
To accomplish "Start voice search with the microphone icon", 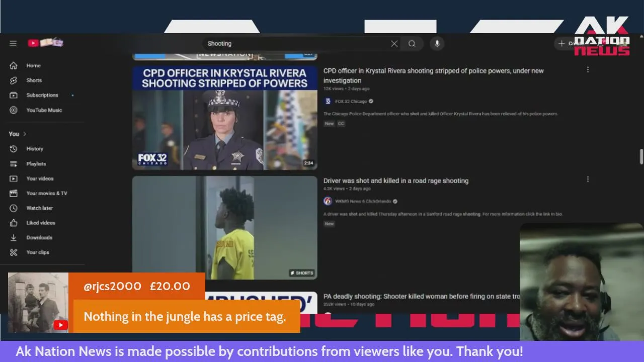I will coord(437,44).
